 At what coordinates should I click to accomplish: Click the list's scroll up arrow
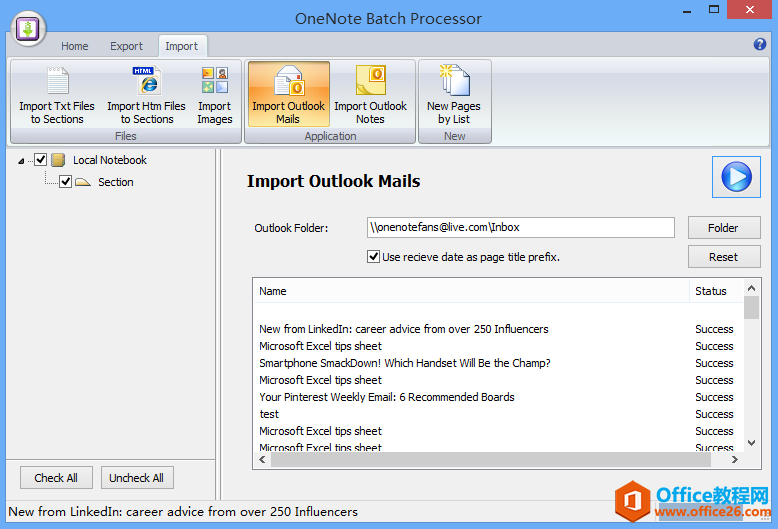[x=751, y=288]
